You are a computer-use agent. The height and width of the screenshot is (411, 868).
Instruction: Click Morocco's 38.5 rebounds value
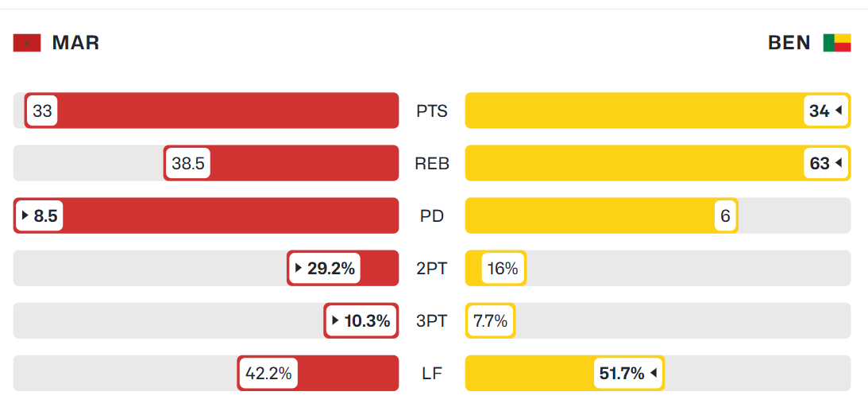(188, 164)
